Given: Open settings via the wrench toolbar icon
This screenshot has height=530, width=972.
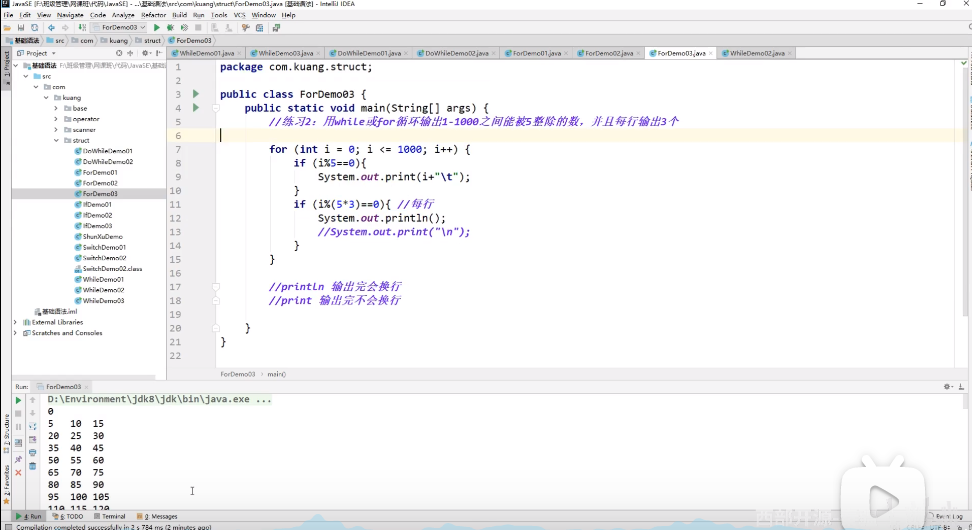Looking at the screenshot, I should pos(245,28).
